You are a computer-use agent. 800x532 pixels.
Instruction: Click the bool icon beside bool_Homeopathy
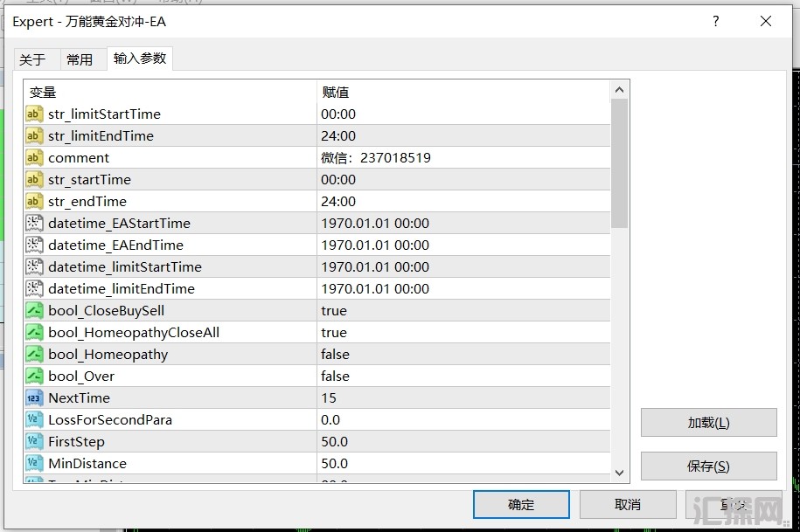[x=34, y=355]
